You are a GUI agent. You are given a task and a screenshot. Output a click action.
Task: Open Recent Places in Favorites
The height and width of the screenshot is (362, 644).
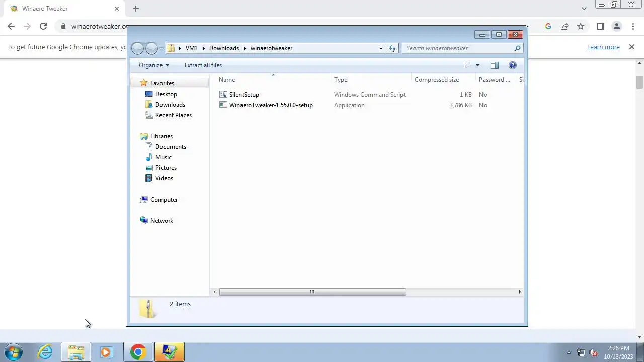click(x=169, y=115)
